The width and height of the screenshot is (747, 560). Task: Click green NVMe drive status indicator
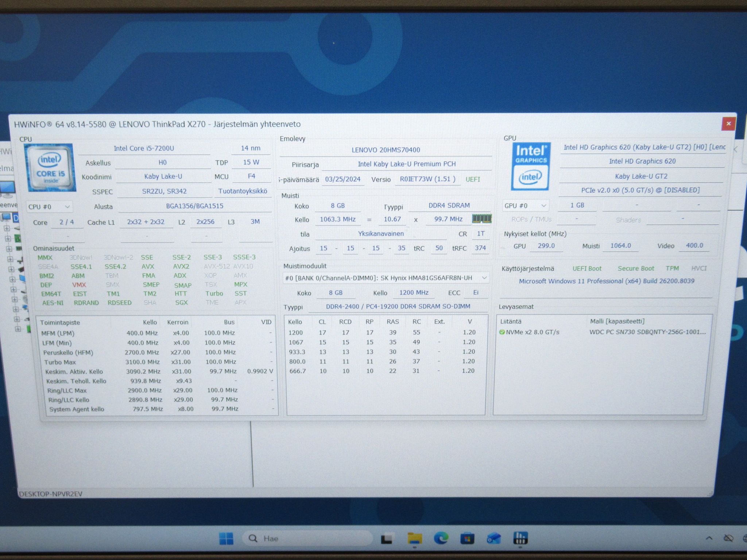click(x=502, y=332)
